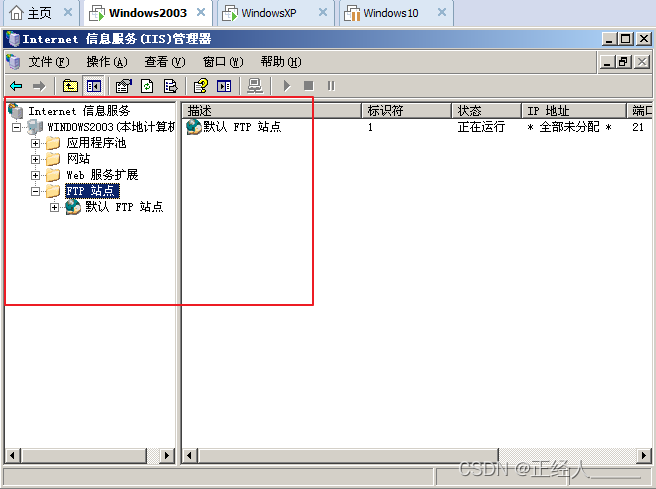Screen dimensions: 656x489
Task: Close the WindowsXP tab
Action: click(323, 13)
